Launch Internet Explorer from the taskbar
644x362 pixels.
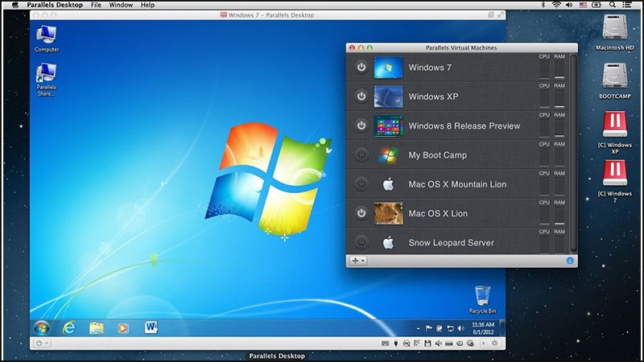pyautogui.click(x=69, y=327)
